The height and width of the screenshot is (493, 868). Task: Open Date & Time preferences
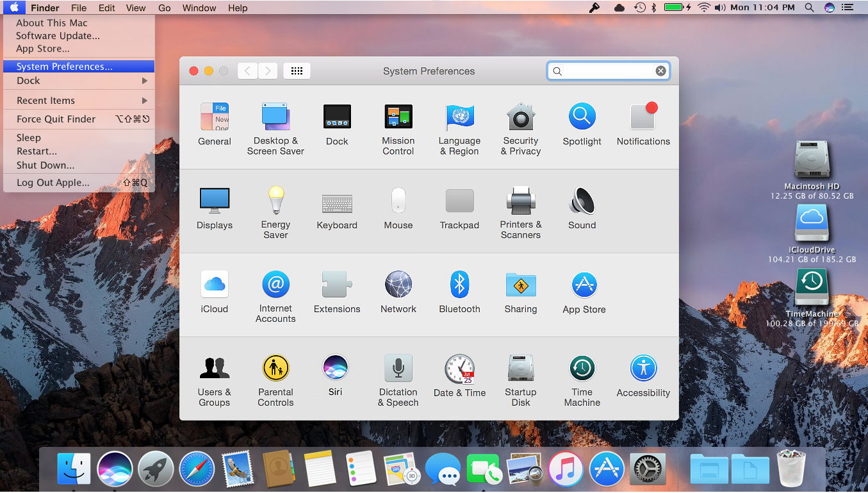[459, 376]
